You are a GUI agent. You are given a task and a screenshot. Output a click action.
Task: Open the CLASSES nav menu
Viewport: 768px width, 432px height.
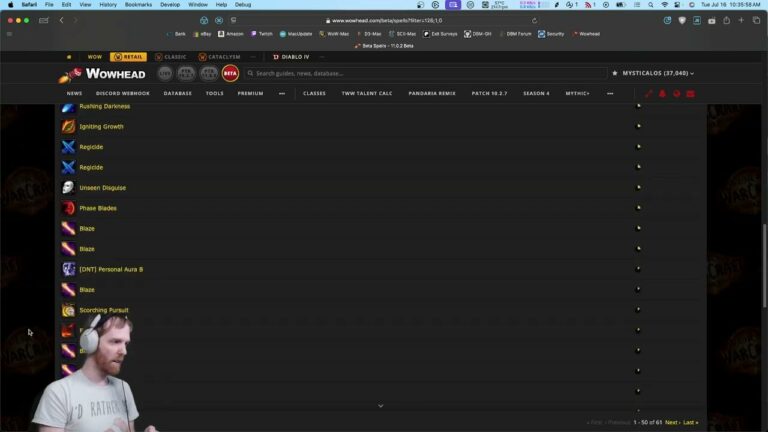[x=314, y=93]
